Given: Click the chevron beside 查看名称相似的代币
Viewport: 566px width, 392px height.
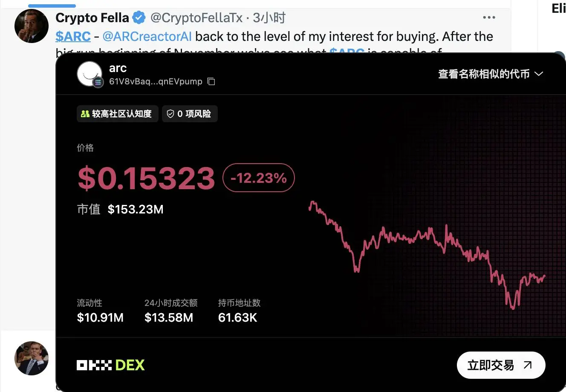Looking at the screenshot, I should tap(539, 74).
